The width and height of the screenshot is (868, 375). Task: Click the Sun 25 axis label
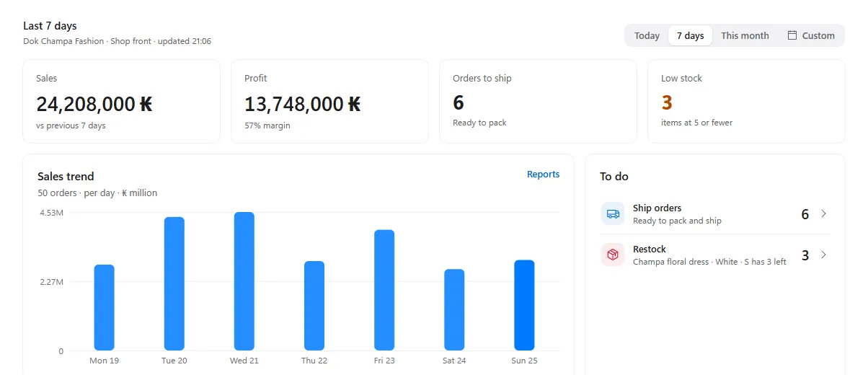click(x=524, y=361)
